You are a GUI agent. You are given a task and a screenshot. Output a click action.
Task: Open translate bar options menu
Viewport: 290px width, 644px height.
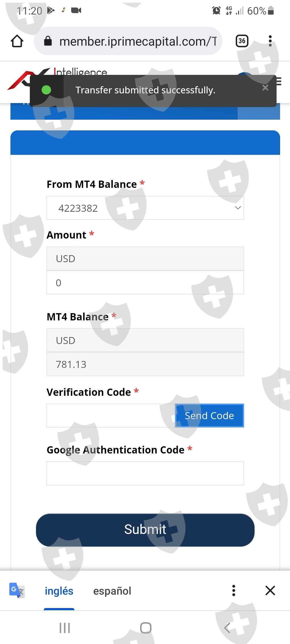click(234, 590)
